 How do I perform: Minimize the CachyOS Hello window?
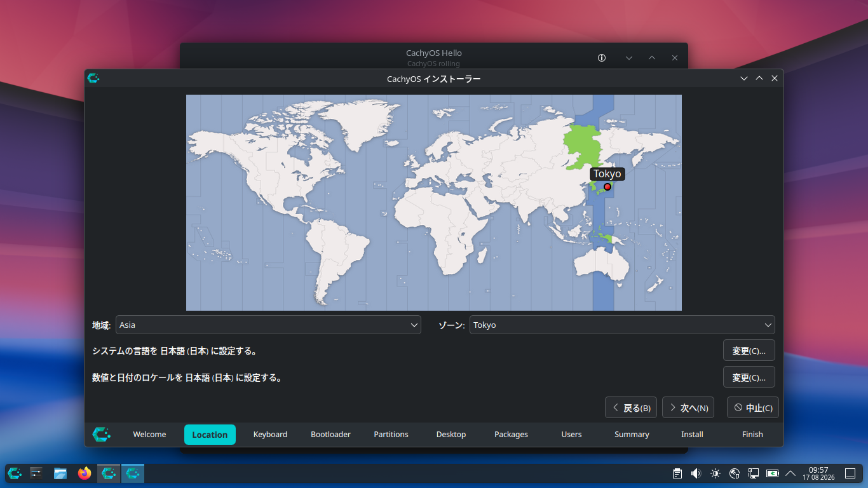629,58
